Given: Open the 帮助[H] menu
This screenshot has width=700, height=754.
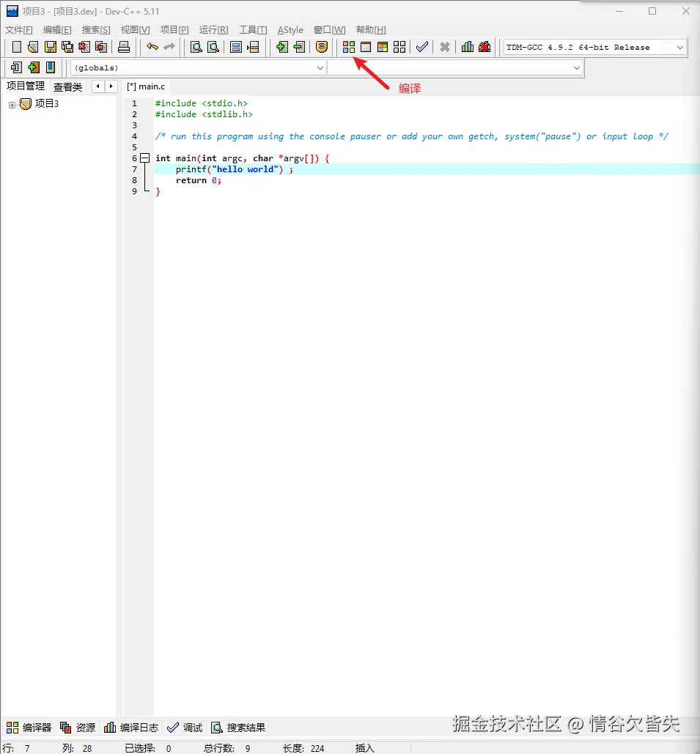Looking at the screenshot, I should tap(371, 30).
